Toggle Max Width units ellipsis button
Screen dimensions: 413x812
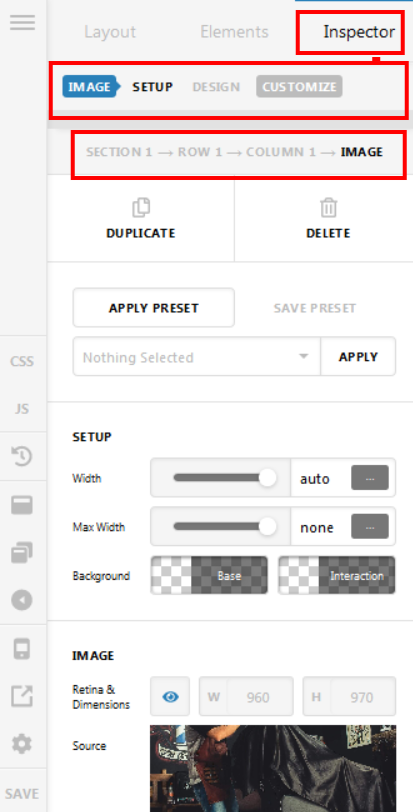pyautogui.click(x=370, y=527)
